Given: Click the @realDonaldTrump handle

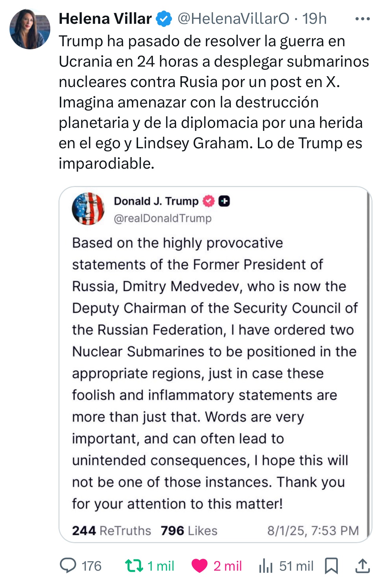Looking at the screenshot, I should click(162, 218).
